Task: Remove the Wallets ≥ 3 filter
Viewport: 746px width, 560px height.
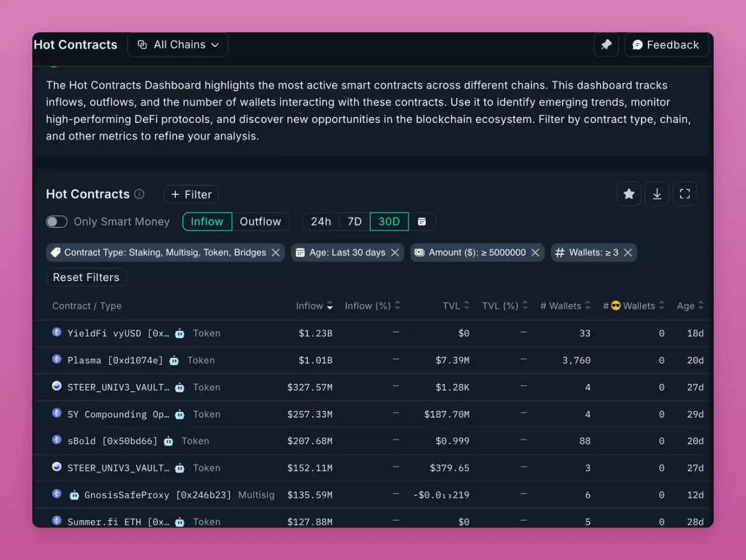Action: point(628,252)
